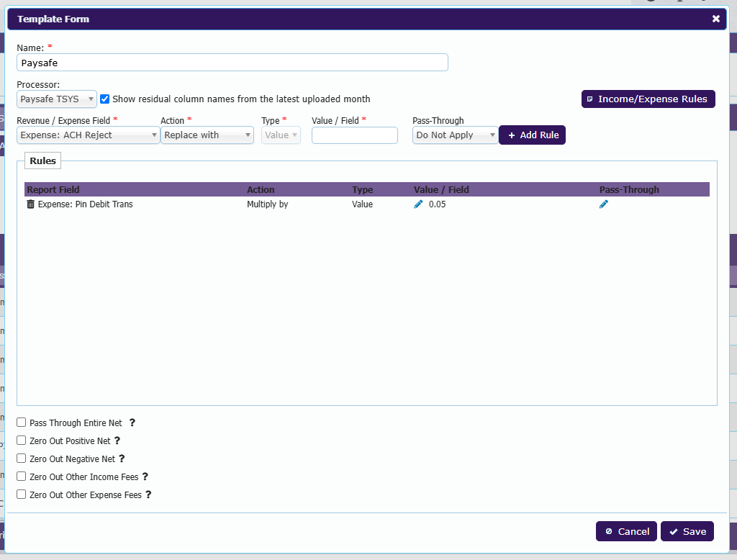Delete the Pin Debit Trans rule
This screenshot has height=560, width=737.
pos(30,204)
